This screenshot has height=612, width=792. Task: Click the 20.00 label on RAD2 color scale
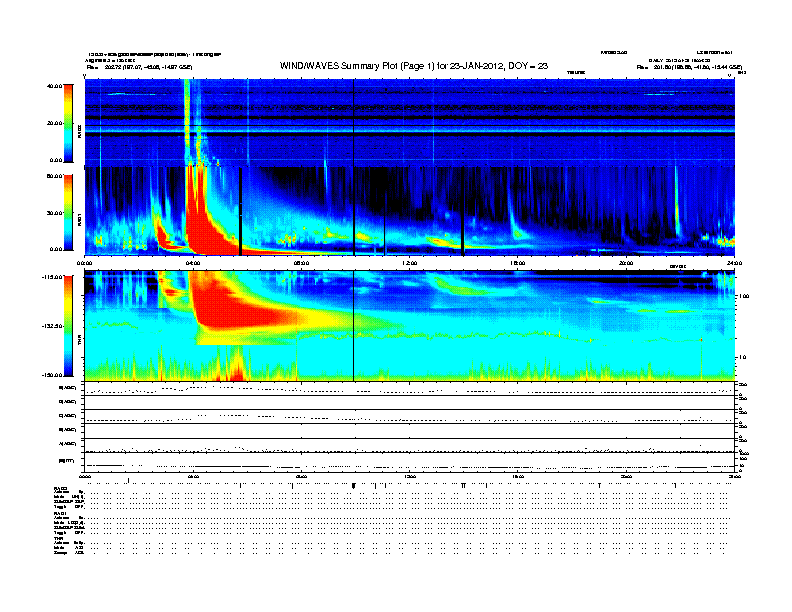click(55, 123)
